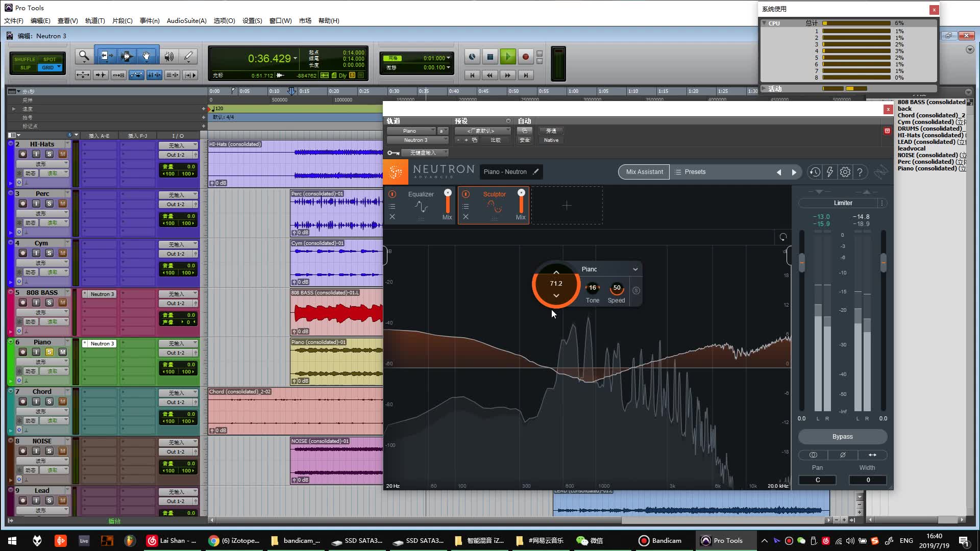Select the Trim tool
The height and width of the screenshot is (551, 980).
(x=106, y=56)
